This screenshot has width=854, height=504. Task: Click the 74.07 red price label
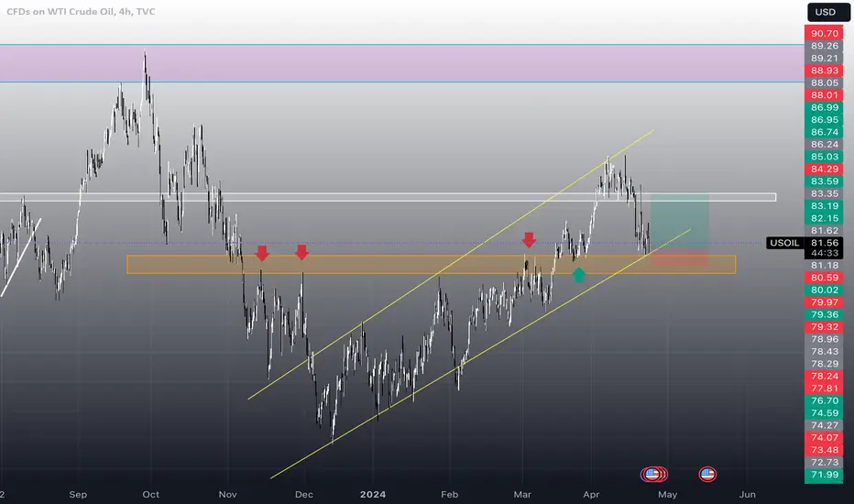[825, 438]
